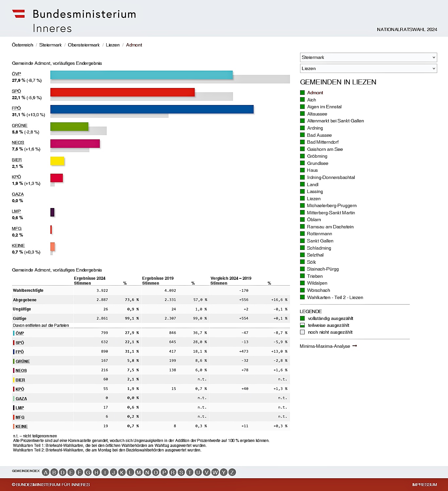The image size is (448, 491).
Task: Open letter G in the Gemeindeindex
Action: click(88, 472)
